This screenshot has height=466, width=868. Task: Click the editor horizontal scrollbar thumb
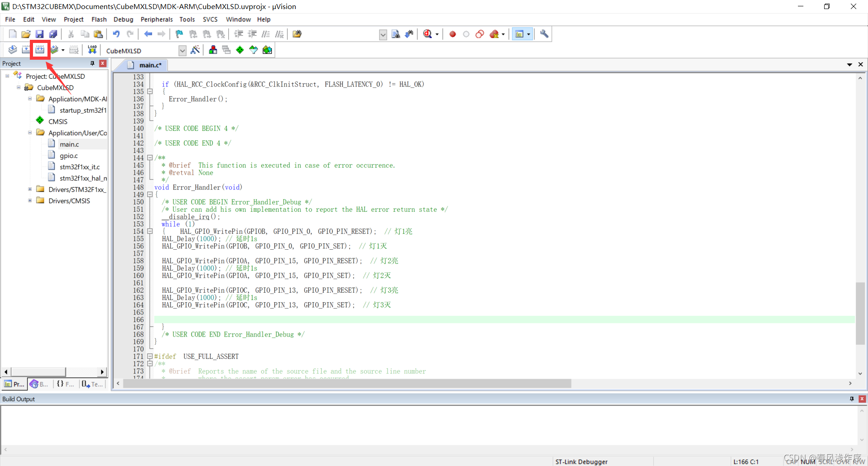347,384
